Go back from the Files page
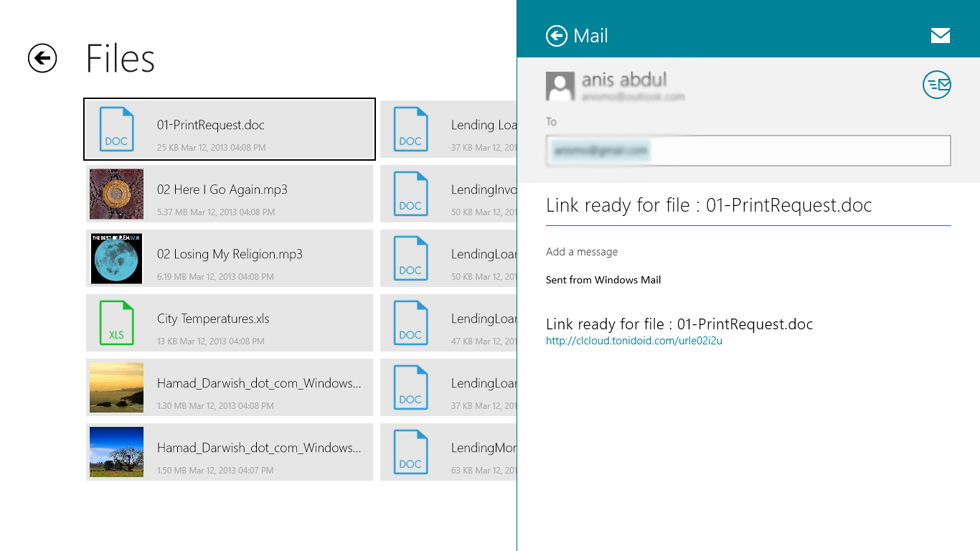Viewport: 980px width, 551px height. point(42,58)
